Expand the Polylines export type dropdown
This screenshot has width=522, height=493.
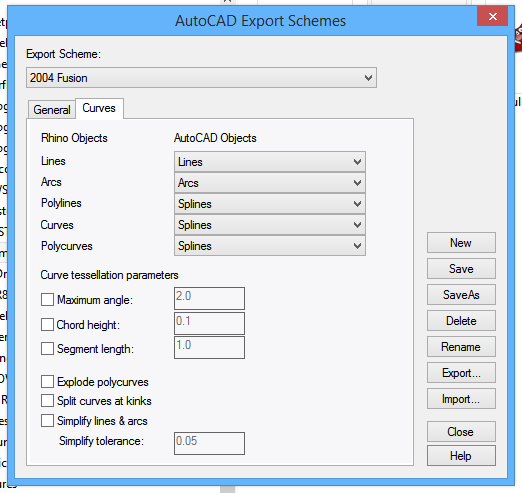(x=270, y=204)
